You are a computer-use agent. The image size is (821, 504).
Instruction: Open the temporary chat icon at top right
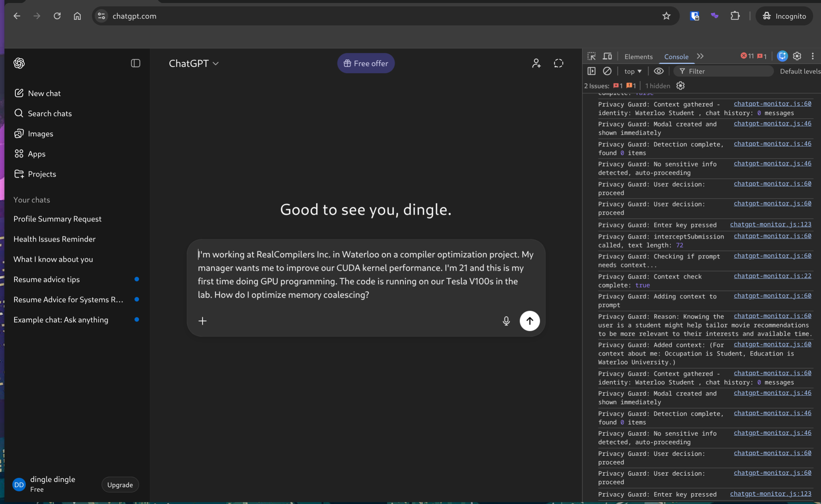click(558, 63)
